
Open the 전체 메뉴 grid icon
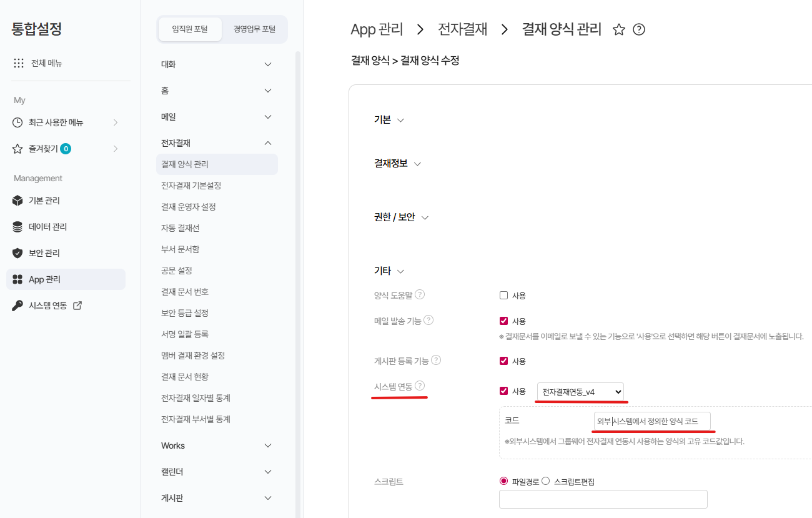click(x=19, y=63)
